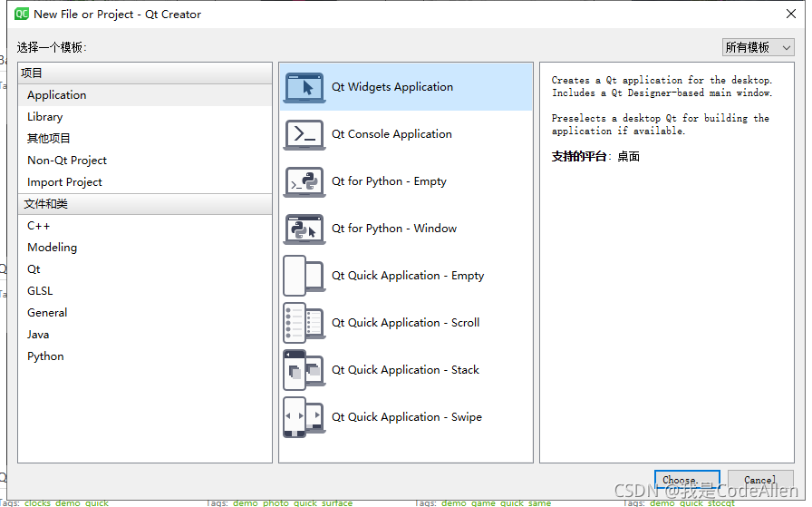Click the Qt Quick Application Stack icon
The image size is (812, 507).
pos(304,370)
